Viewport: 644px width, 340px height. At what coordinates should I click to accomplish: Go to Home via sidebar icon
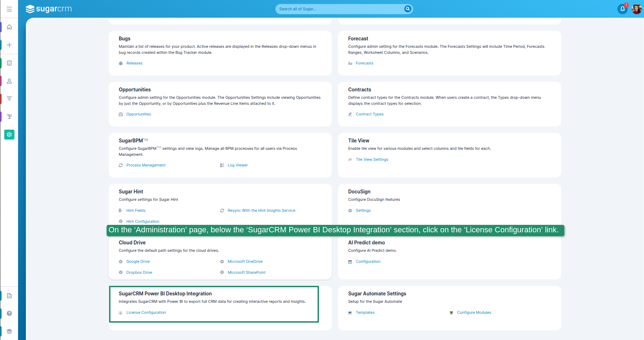tap(10, 27)
